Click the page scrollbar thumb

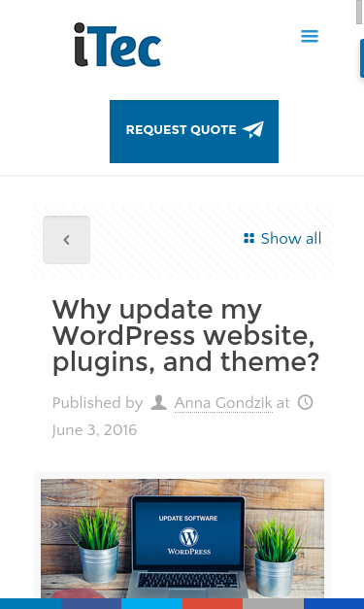360,13
